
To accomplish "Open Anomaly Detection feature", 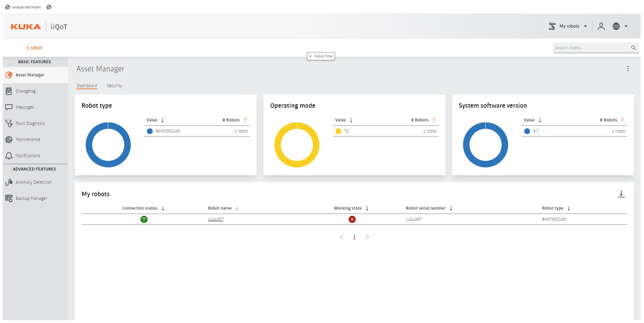I will (33, 182).
